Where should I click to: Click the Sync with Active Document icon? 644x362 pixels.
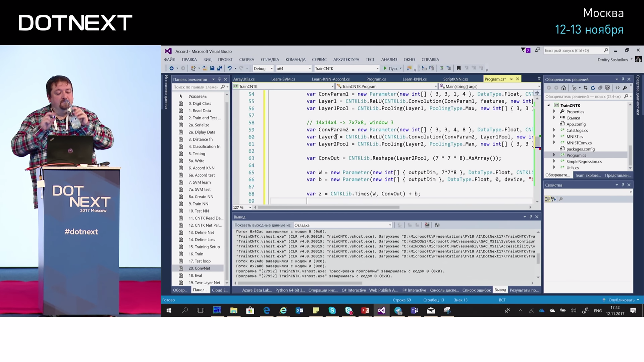click(585, 88)
